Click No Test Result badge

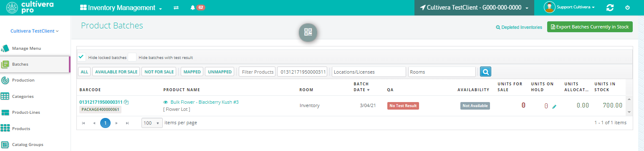pos(403,106)
